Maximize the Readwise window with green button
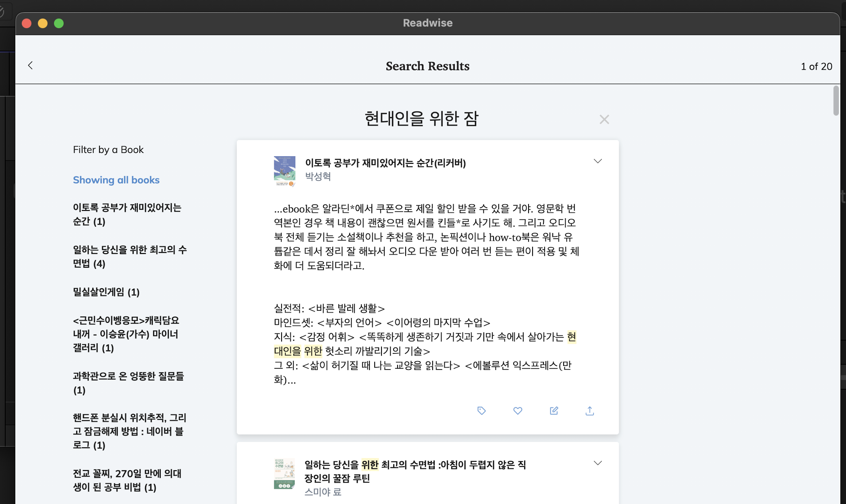846x504 pixels. (59, 23)
